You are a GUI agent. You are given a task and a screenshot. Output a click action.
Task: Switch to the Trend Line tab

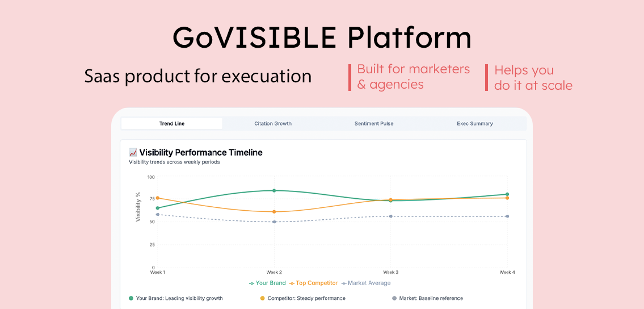pos(172,123)
